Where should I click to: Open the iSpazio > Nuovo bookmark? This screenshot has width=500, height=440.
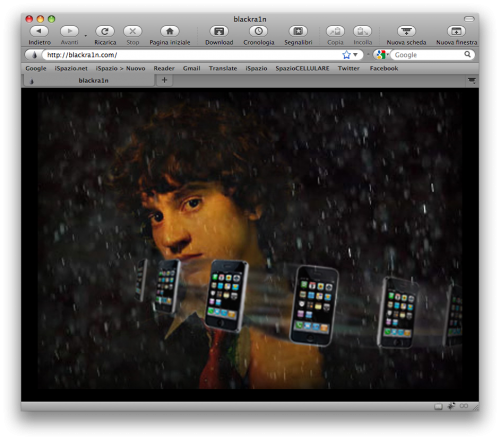point(120,68)
